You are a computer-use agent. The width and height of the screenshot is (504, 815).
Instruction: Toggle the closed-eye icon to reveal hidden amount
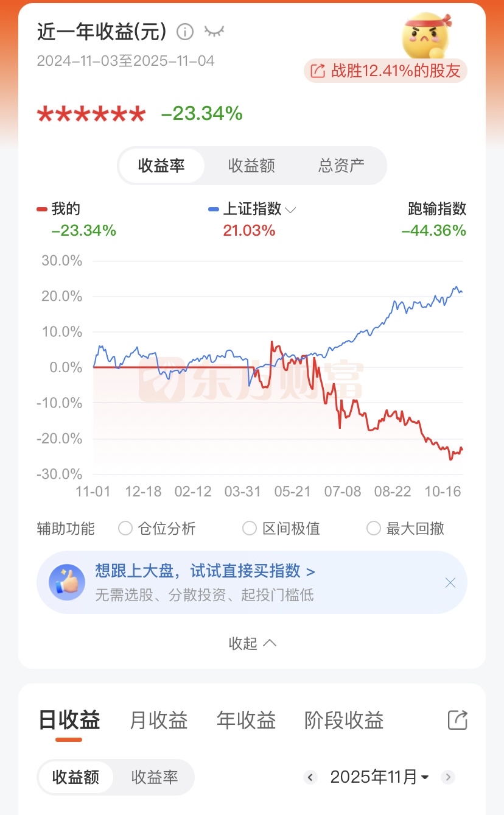click(x=214, y=32)
